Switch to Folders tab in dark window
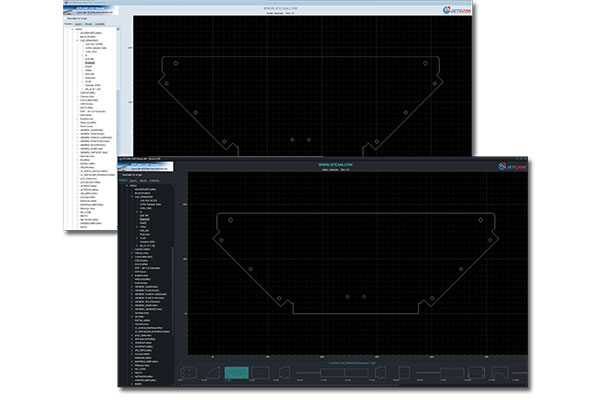Image resolution: width=600 pixels, height=400 pixels. coord(123,180)
